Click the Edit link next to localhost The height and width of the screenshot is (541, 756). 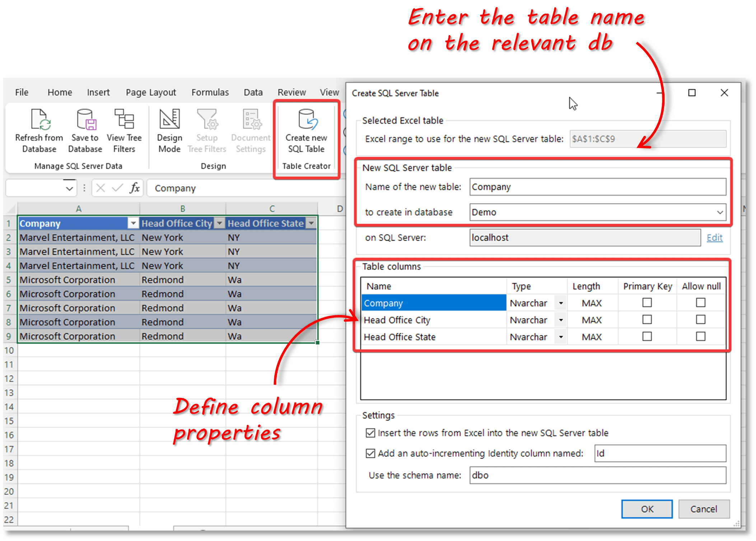[x=714, y=237]
